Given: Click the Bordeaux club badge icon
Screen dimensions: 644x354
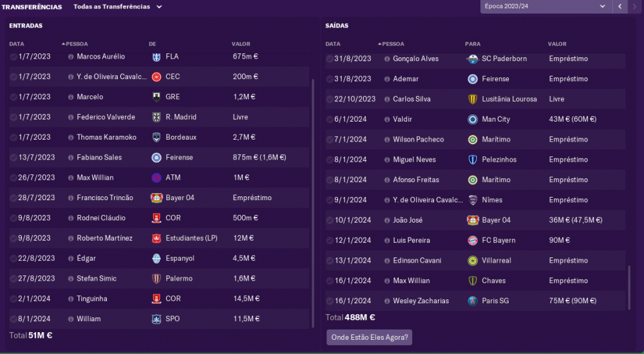Looking at the screenshot, I should pos(156,137).
